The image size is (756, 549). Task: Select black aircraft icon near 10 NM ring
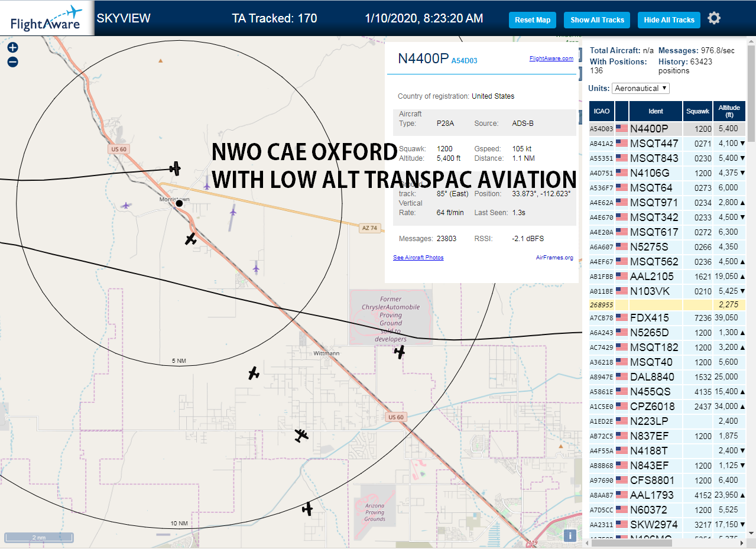[x=307, y=508]
